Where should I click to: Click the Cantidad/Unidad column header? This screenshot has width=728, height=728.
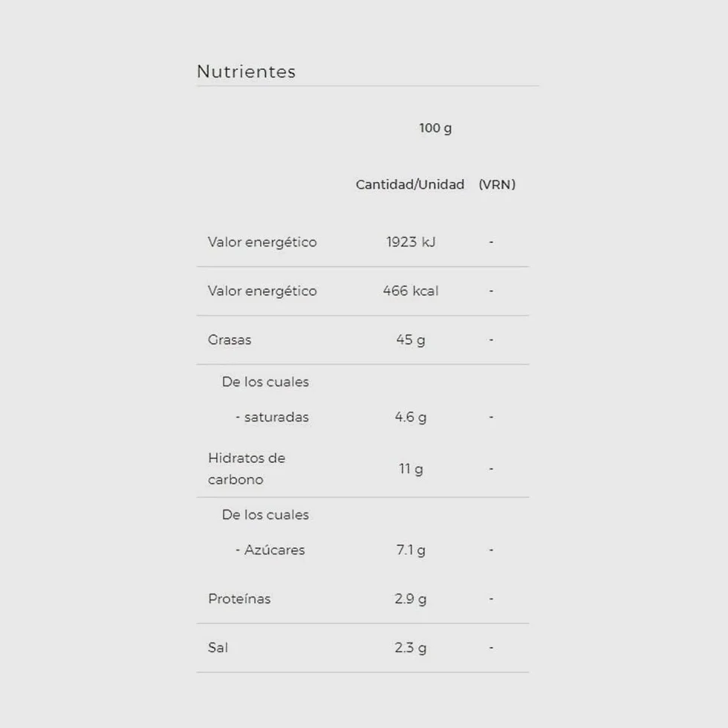pyautogui.click(x=410, y=184)
